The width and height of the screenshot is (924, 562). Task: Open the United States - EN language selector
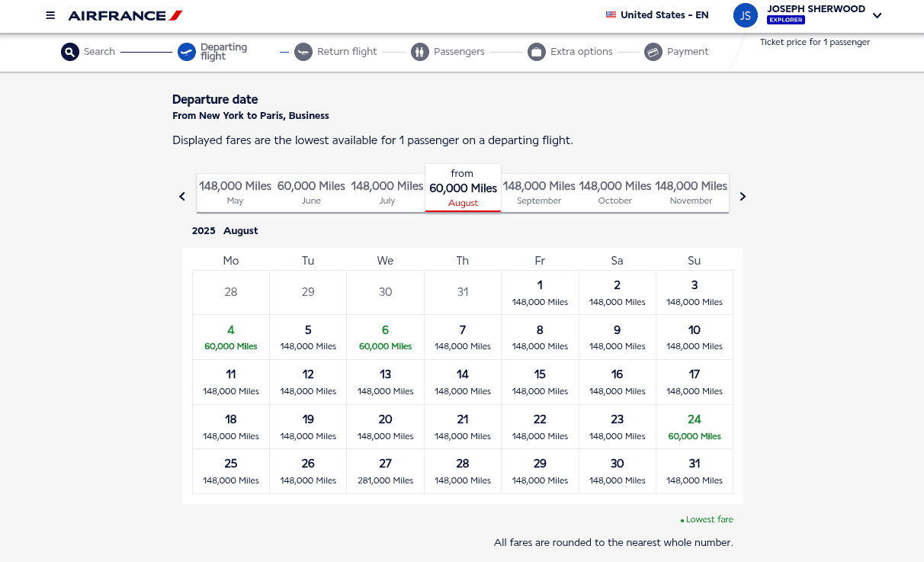click(656, 14)
